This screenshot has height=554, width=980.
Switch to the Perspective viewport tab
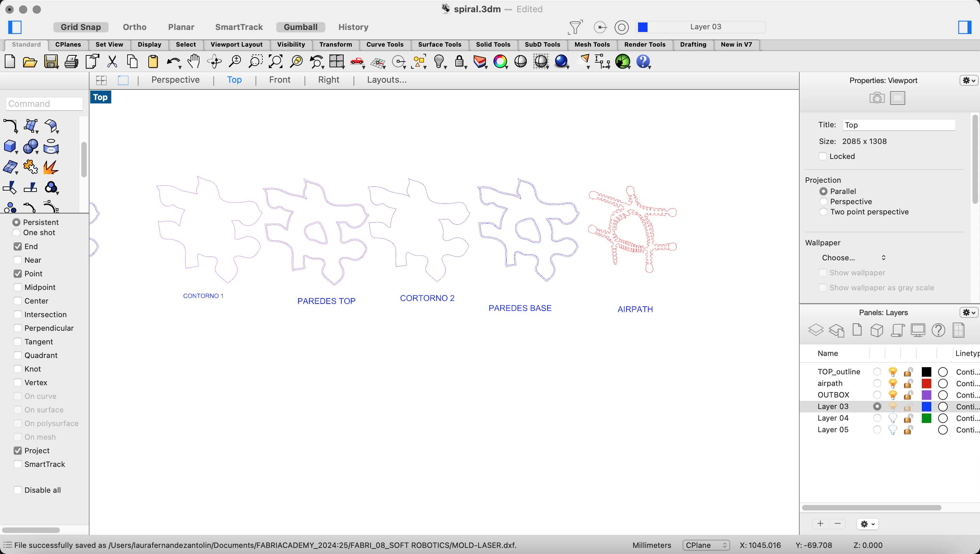pos(175,80)
